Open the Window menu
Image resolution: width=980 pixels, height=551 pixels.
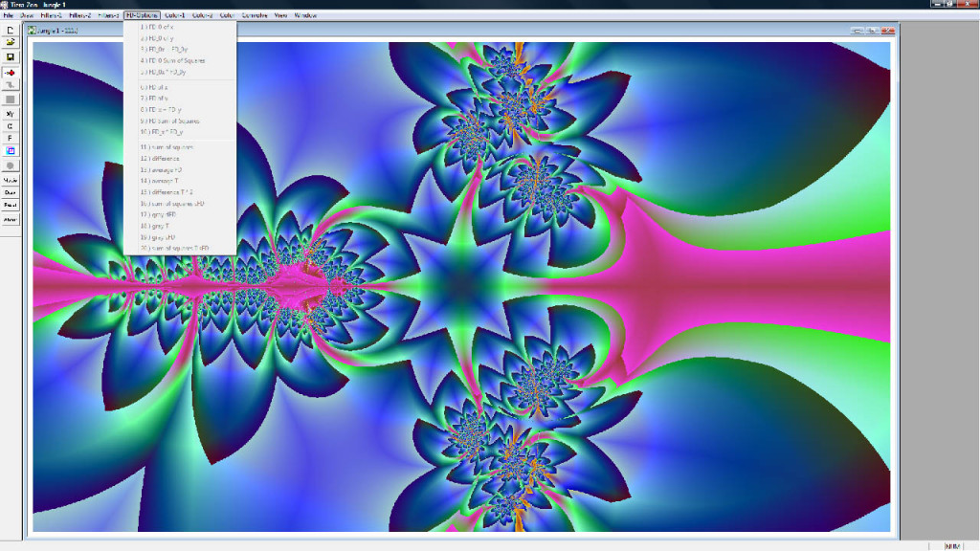tap(305, 16)
